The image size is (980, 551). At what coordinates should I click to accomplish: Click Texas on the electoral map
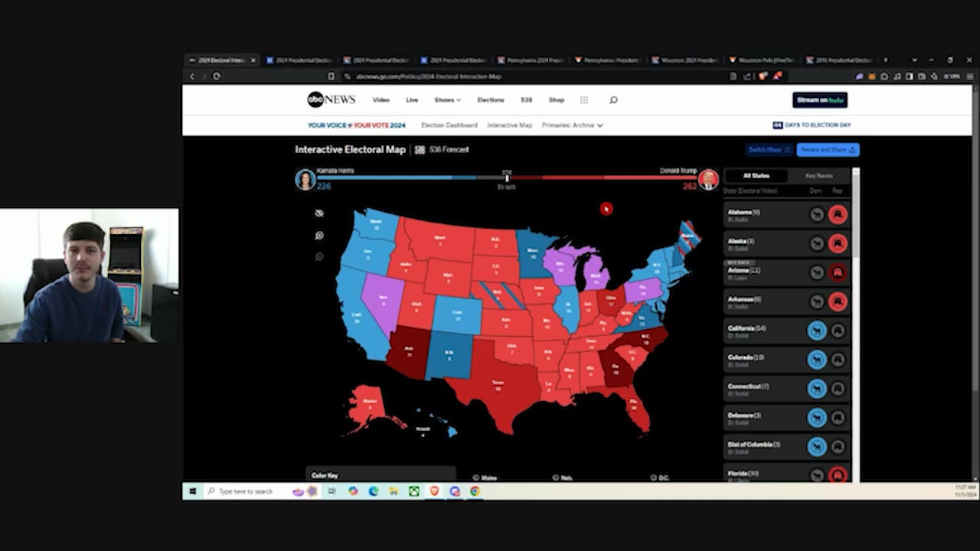496,383
